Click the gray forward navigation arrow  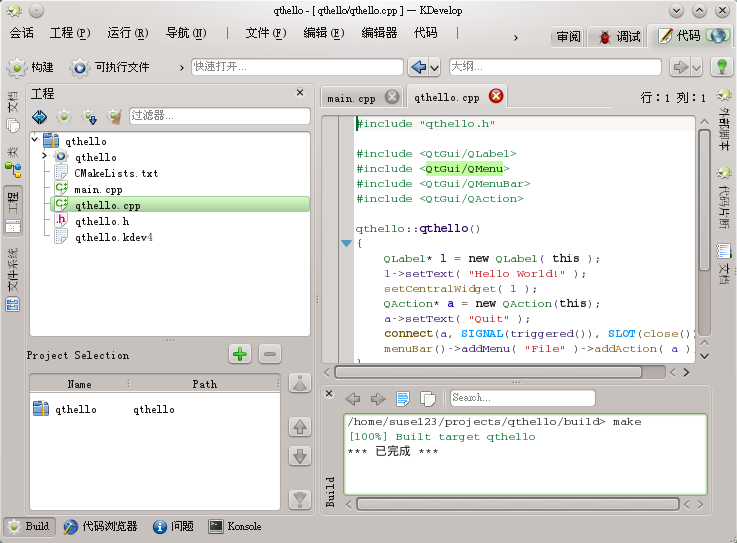coord(680,67)
